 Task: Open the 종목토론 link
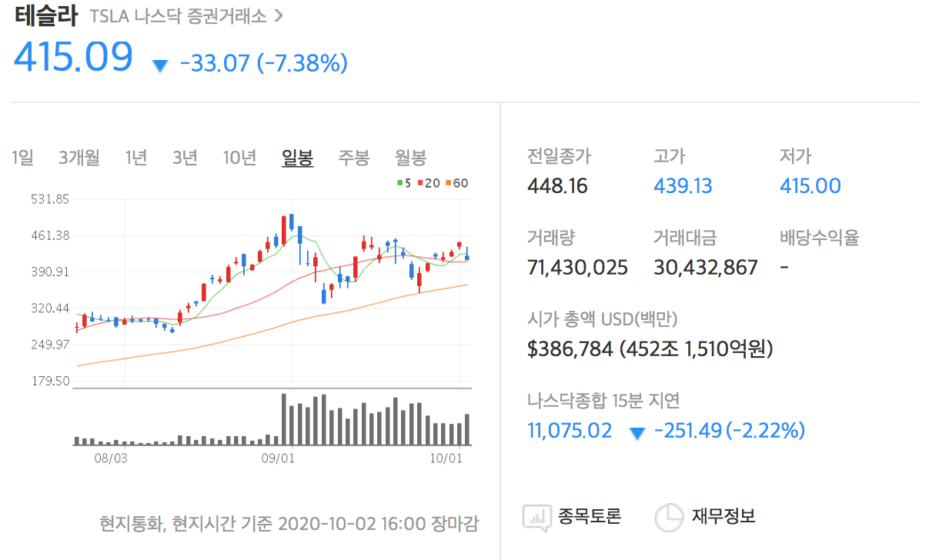(x=590, y=516)
